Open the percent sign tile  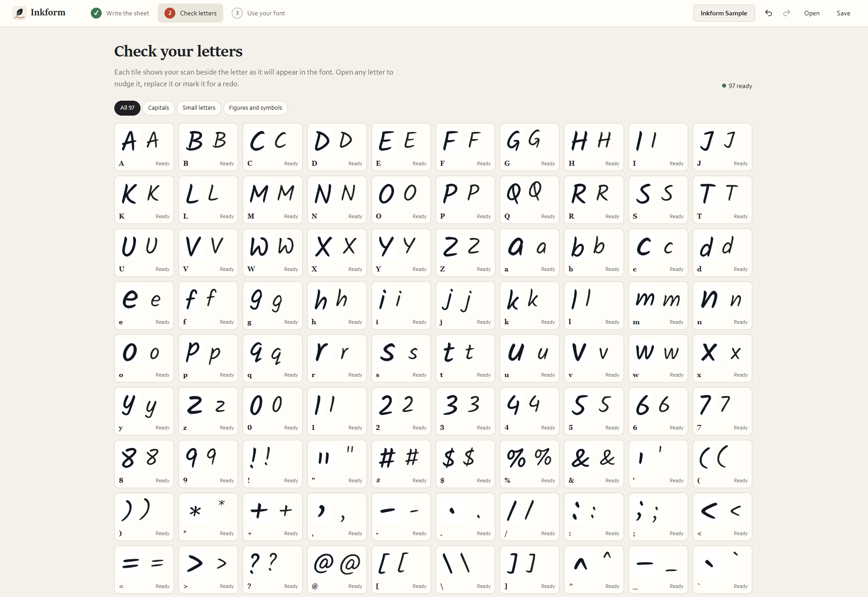tap(530, 464)
